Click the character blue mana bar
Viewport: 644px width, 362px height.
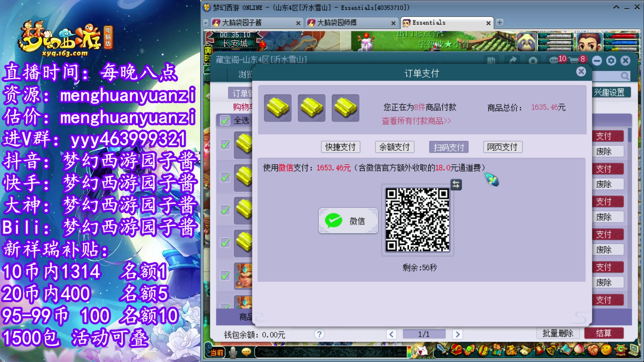click(x=621, y=42)
